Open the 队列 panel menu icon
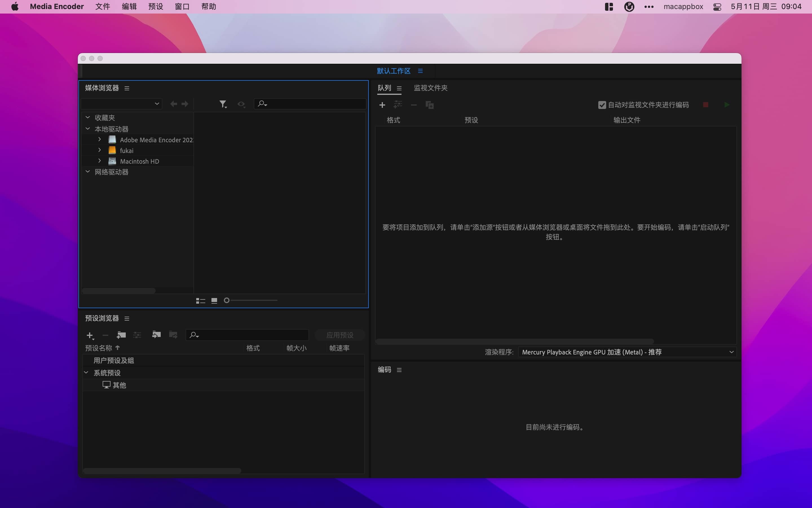812x508 pixels. coord(399,88)
